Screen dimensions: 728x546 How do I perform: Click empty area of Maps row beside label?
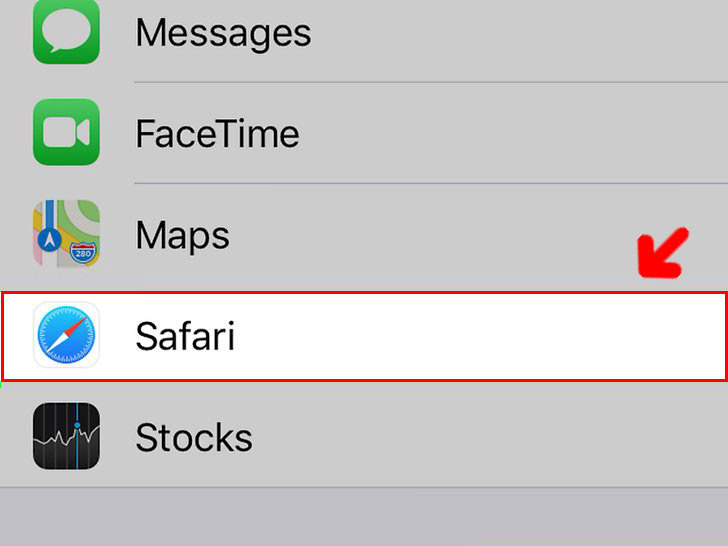coord(418,236)
